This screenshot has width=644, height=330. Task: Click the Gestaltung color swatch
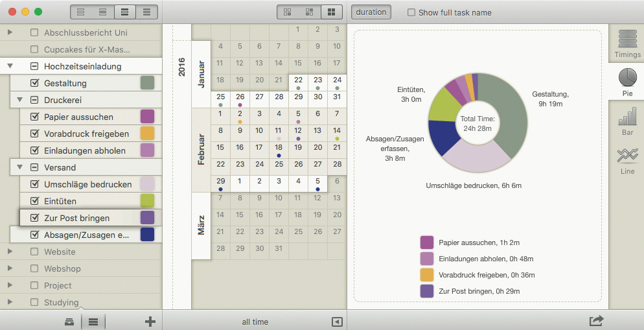click(148, 82)
